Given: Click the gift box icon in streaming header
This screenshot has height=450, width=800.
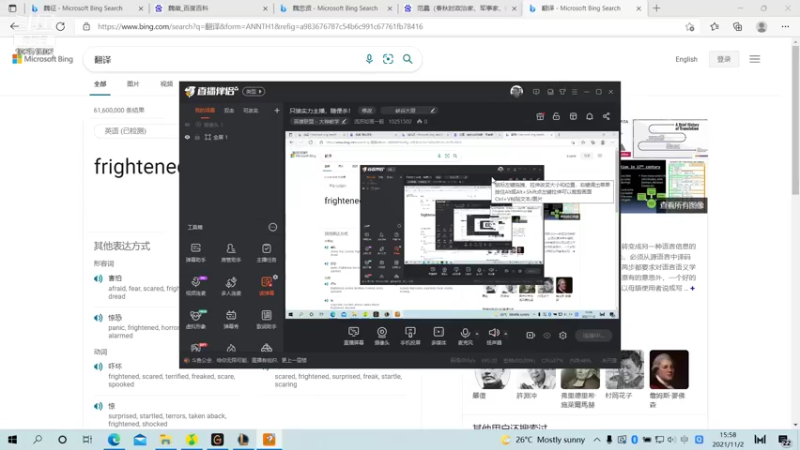Looking at the screenshot, I should pyautogui.click(x=540, y=116).
